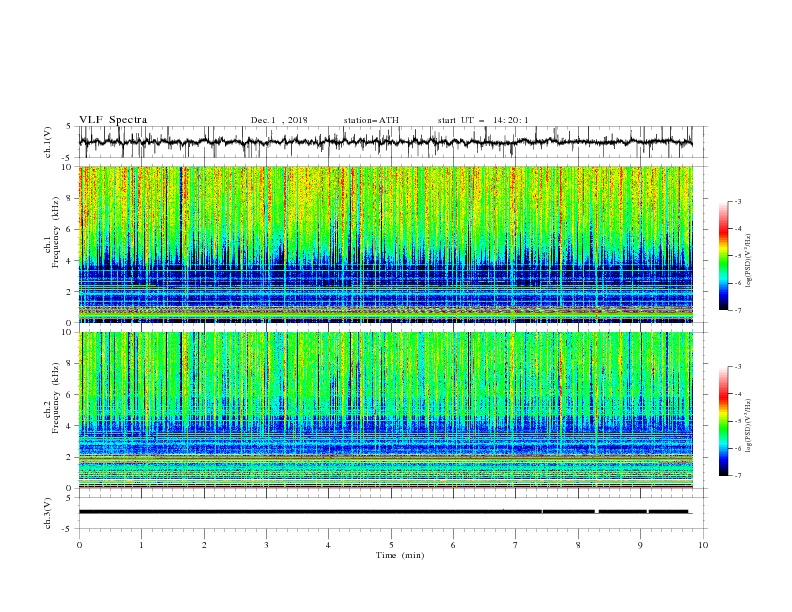Click the black ch.3 signal bar
Viewport: 792px width, 612px height.
tap(384, 512)
